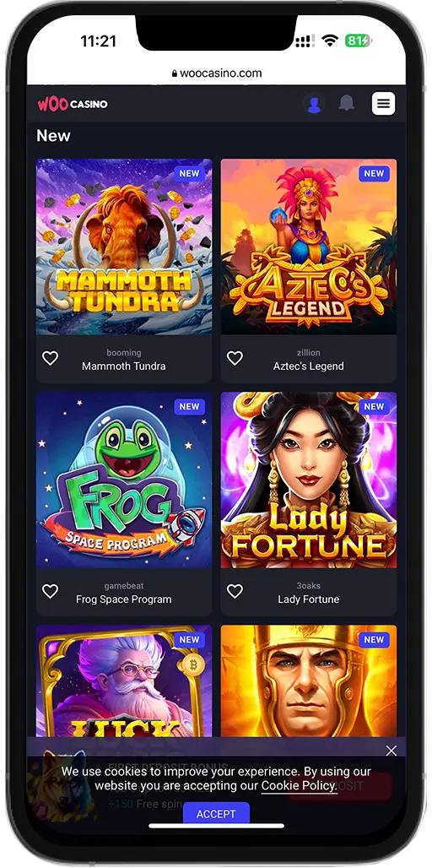Image resolution: width=432 pixels, height=868 pixels.
Task: Open the hamburger menu
Action: (x=383, y=104)
